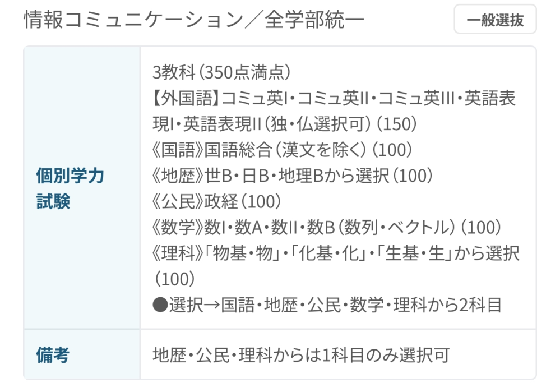Click the standalone (100) score text
This screenshot has height=392, width=560.
pos(175,279)
